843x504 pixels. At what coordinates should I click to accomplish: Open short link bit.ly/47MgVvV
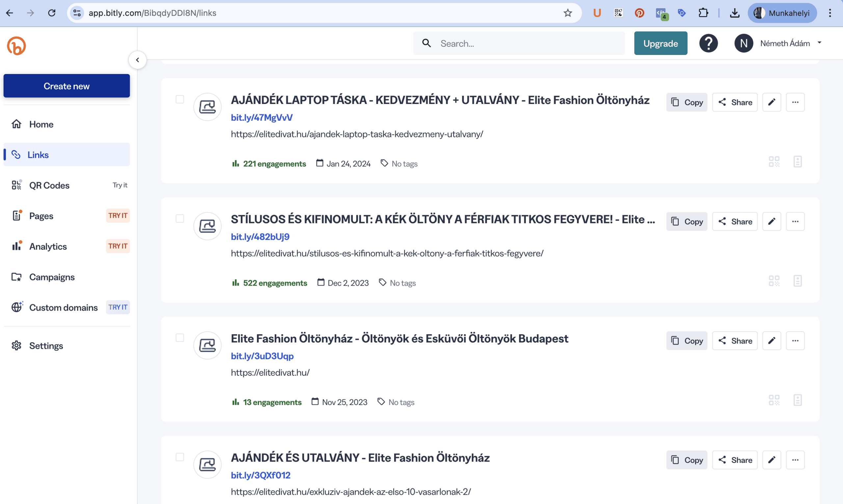(262, 117)
